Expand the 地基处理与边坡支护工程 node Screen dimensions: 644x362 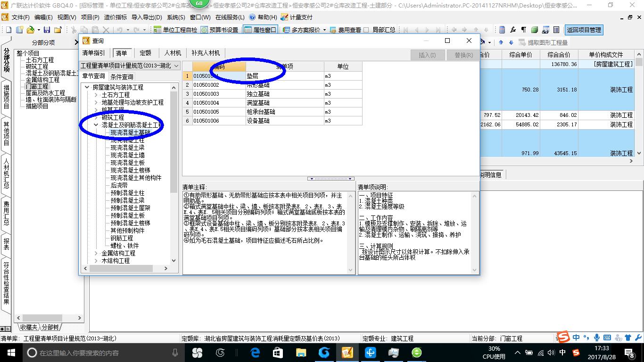[96, 102]
